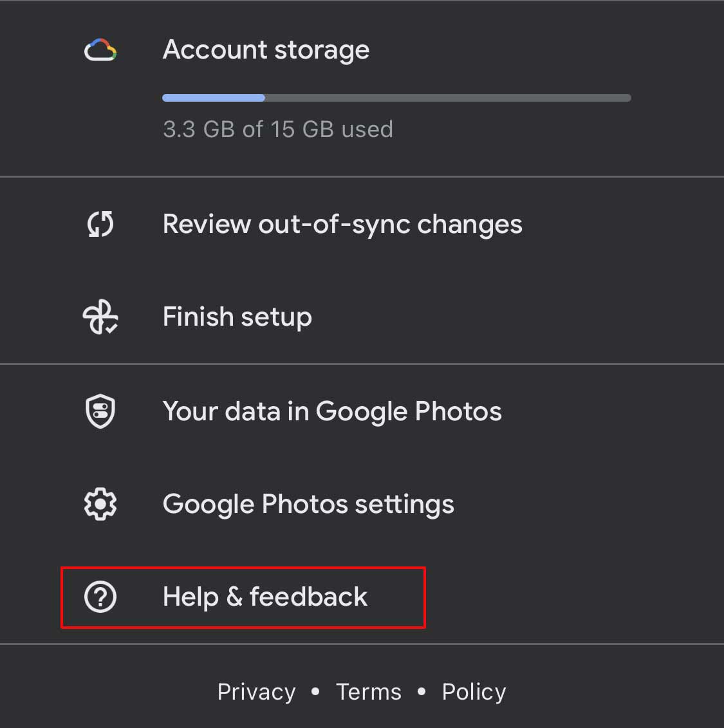Open Your data in Google Photos
The width and height of the screenshot is (724, 728).
[362, 411]
